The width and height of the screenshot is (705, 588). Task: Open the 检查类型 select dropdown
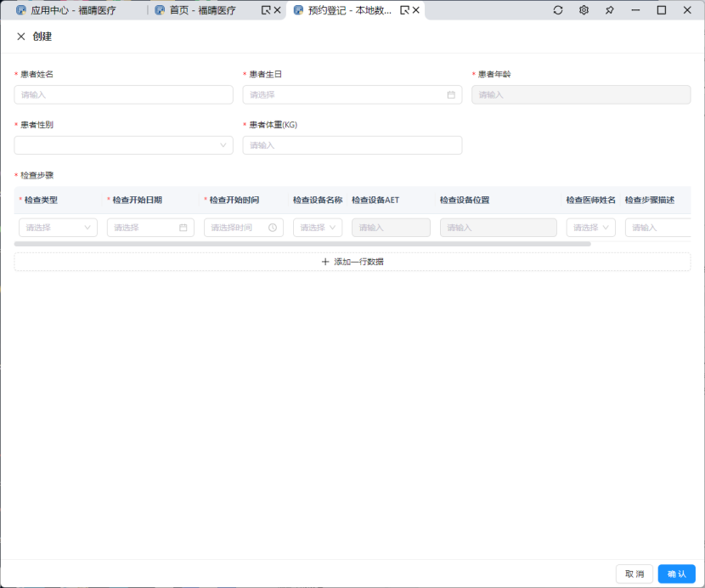click(x=58, y=228)
